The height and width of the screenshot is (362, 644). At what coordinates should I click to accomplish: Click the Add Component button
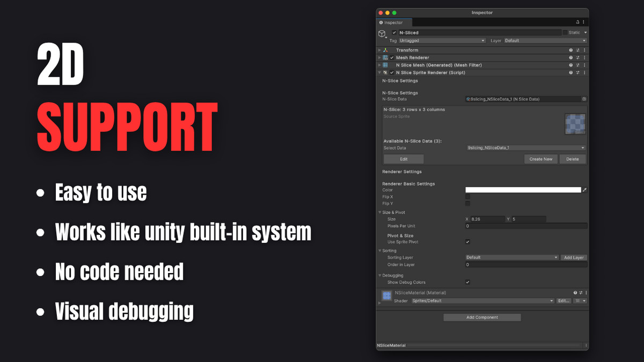pyautogui.click(x=482, y=317)
